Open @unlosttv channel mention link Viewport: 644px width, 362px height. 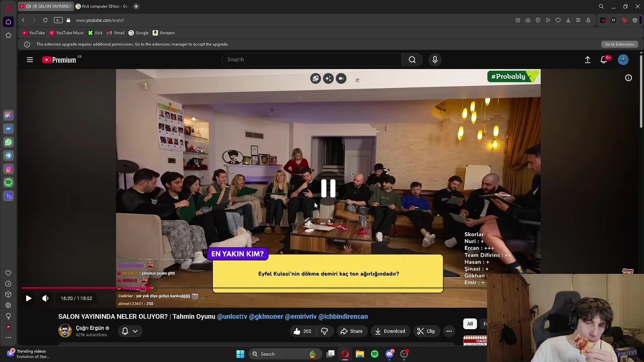tap(232, 316)
